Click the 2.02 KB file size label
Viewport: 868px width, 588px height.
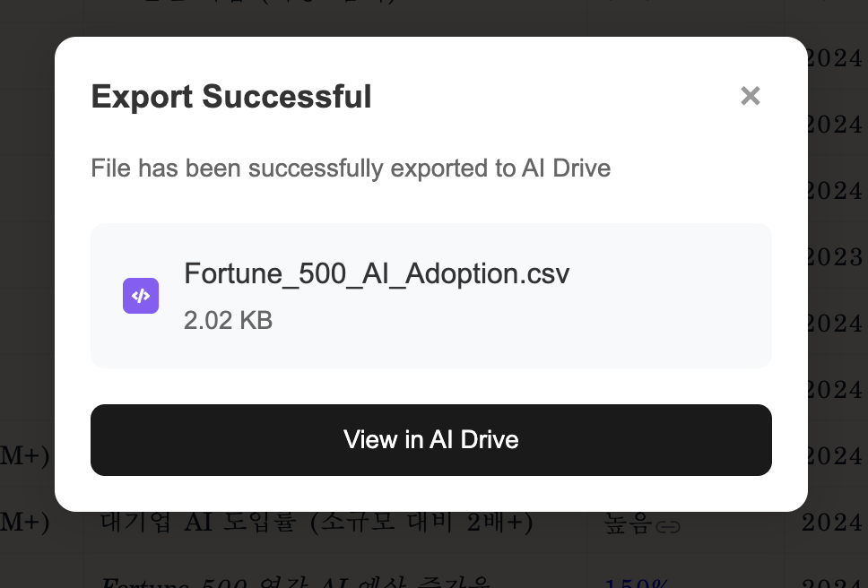point(228,320)
